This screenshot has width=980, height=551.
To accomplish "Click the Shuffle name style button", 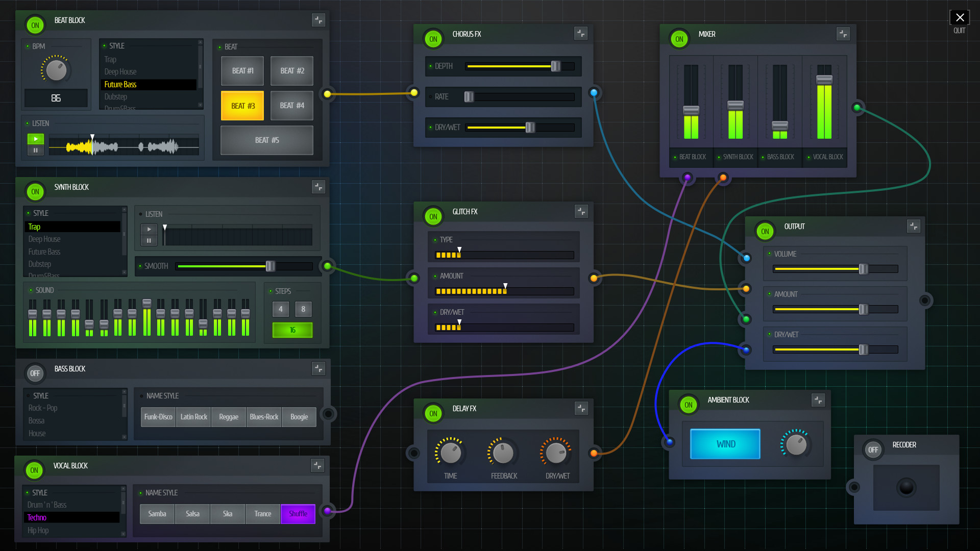I will pos(298,513).
